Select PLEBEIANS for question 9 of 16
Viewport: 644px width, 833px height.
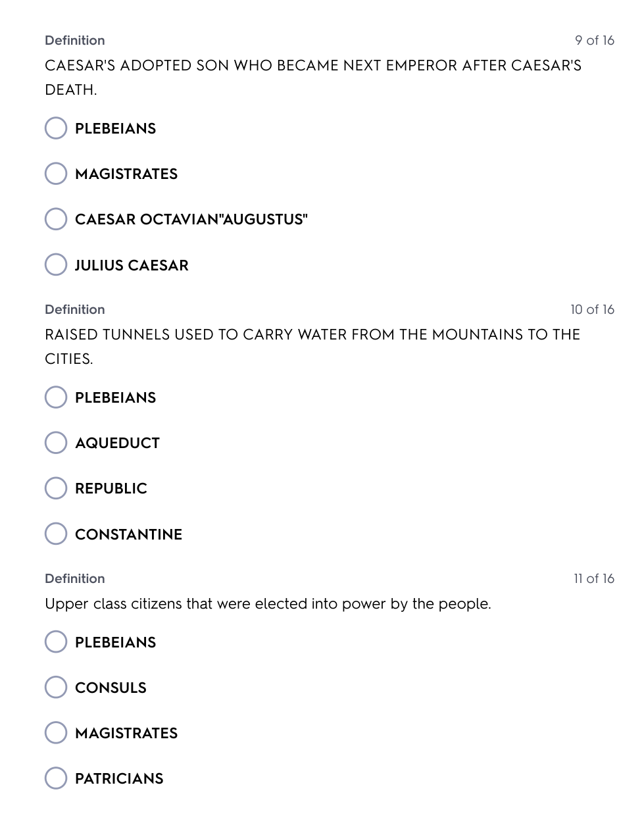[56, 128]
